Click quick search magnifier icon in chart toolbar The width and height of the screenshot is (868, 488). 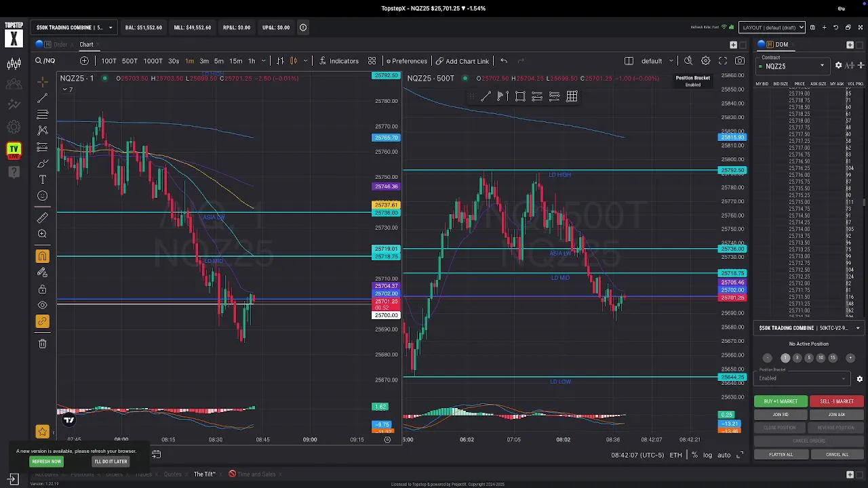point(688,61)
